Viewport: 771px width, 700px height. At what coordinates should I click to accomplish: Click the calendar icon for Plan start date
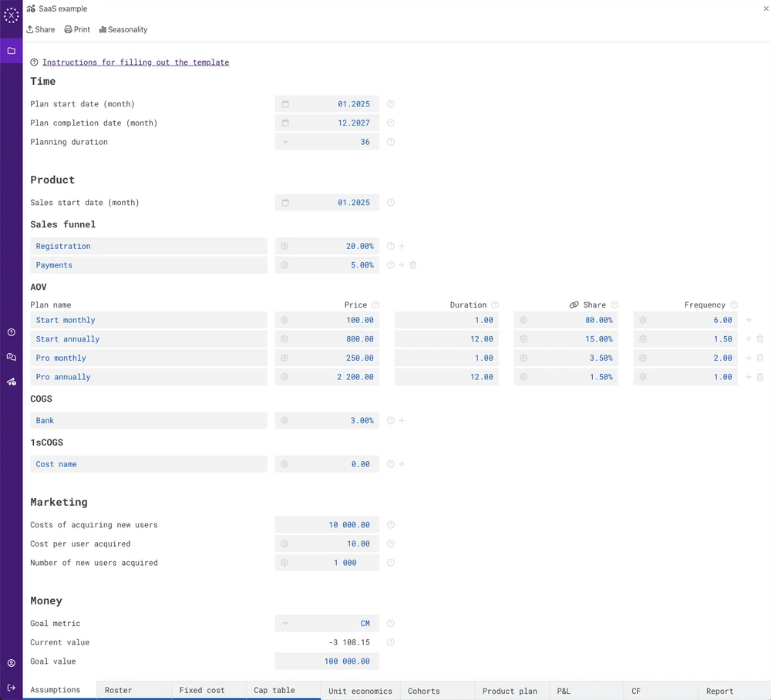point(284,103)
